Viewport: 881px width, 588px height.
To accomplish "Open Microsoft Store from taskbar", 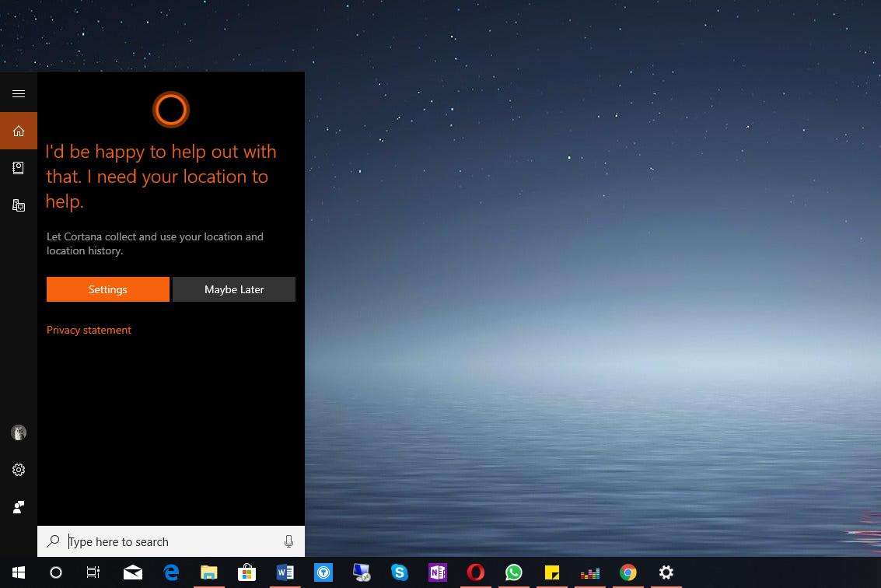I will [246, 572].
